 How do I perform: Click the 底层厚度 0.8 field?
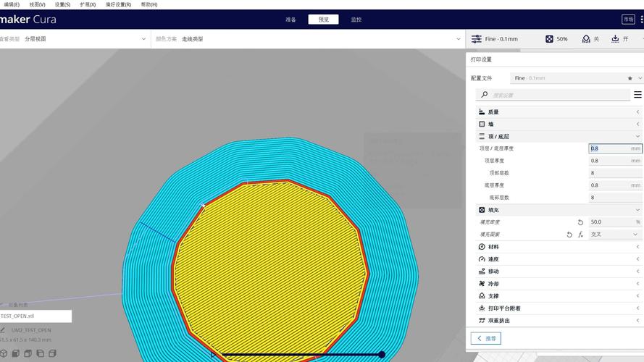tap(615, 185)
